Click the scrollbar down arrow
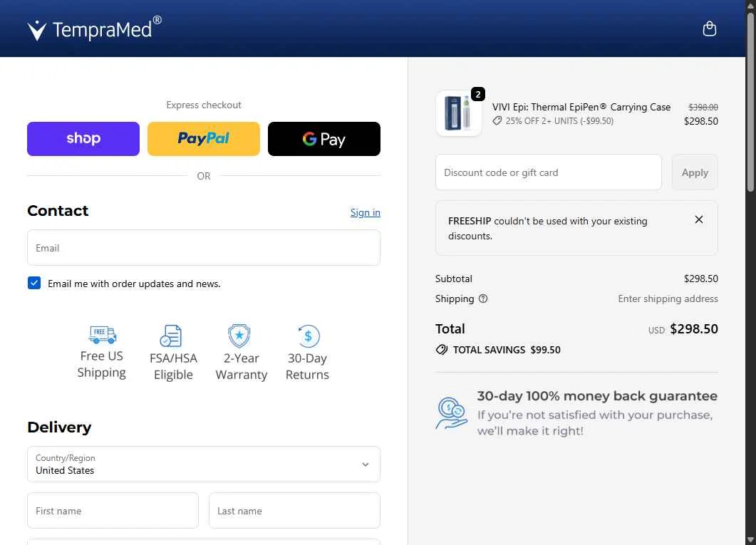756x545 pixels. (750, 540)
